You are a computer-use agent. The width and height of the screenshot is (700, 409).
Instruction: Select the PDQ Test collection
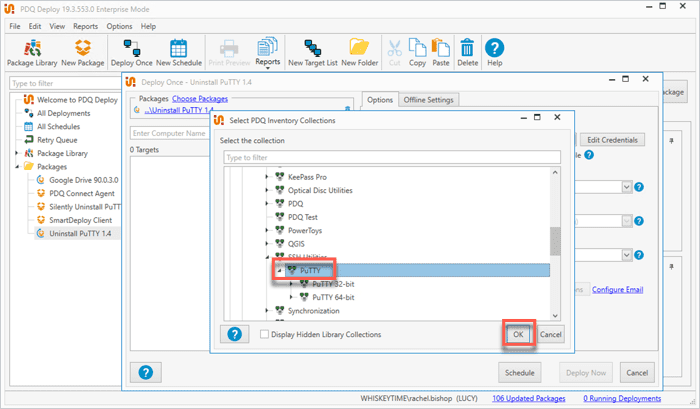[303, 217]
